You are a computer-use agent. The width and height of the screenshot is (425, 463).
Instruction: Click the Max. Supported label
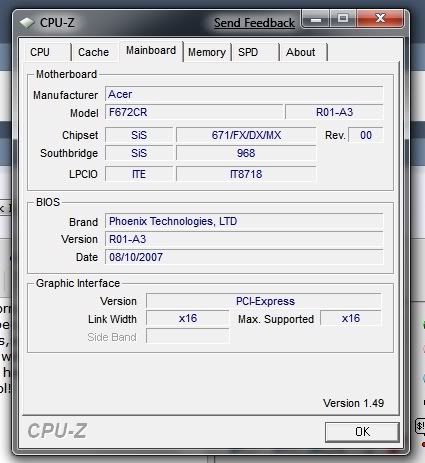tap(276, 319)
